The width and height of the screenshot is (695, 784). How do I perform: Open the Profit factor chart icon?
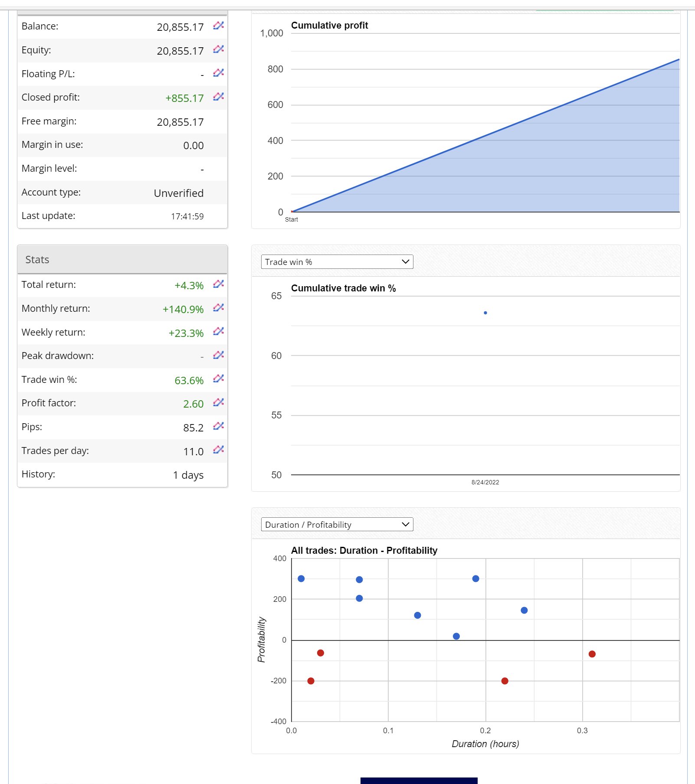click(x=218, y=402)
